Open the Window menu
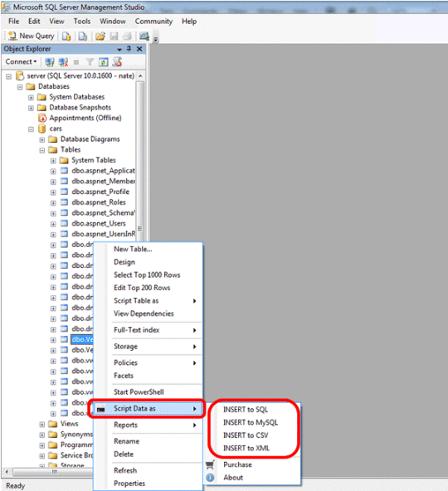Image resolution: width=448 pixels, height=491 pixels. coord(113,22)
